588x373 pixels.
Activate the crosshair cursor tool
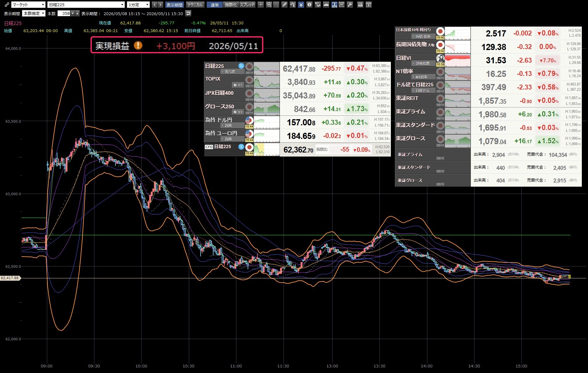point(261,5)
